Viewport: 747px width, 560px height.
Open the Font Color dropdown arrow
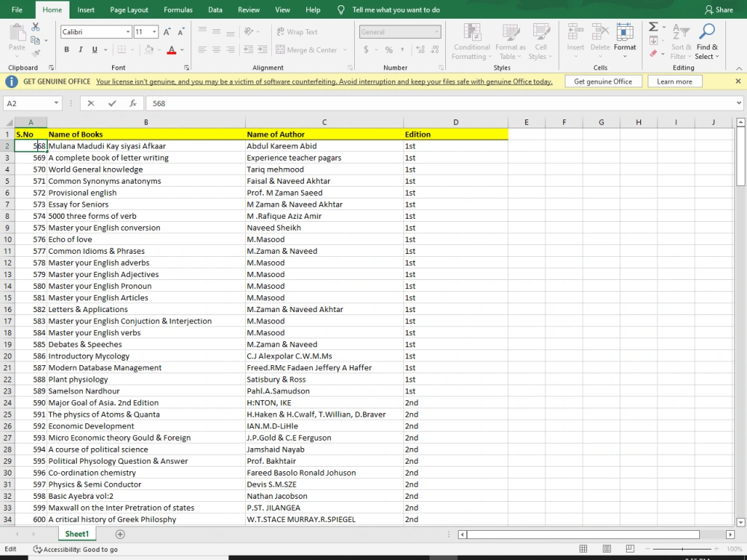pos(182,49)
